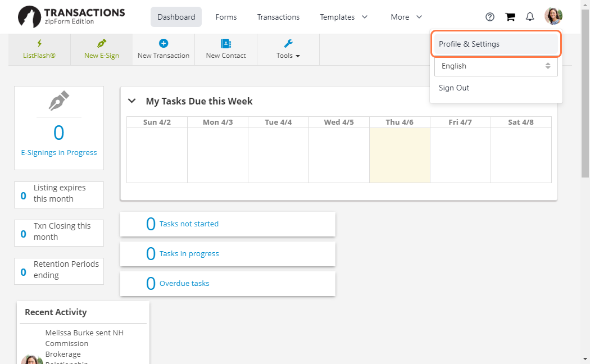
Task: Click Listing expires this month card
Action: [59, 195]
